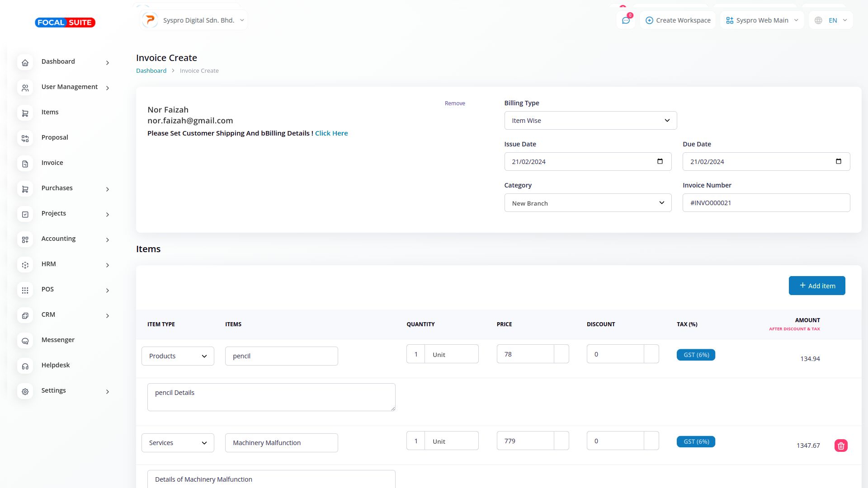Focus the Invoice Number field

point(766,203)
